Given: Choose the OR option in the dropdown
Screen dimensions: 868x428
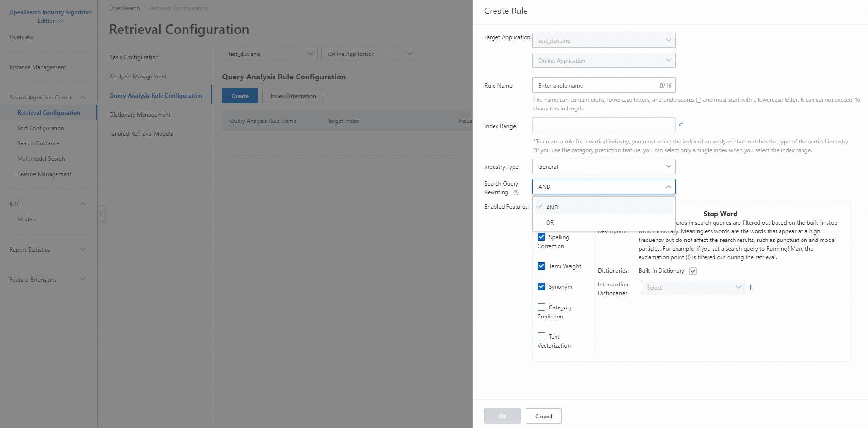Looking at the screenshot, I should pos(550,223).
